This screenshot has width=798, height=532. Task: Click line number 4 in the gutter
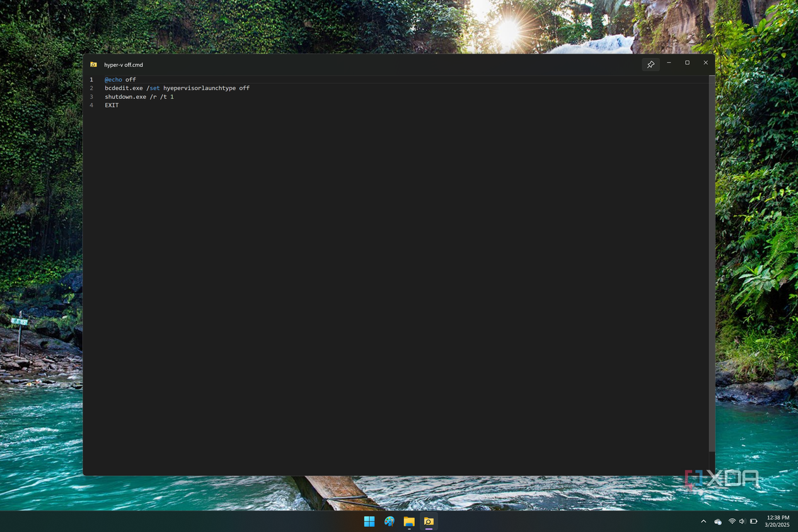point(91,105)
